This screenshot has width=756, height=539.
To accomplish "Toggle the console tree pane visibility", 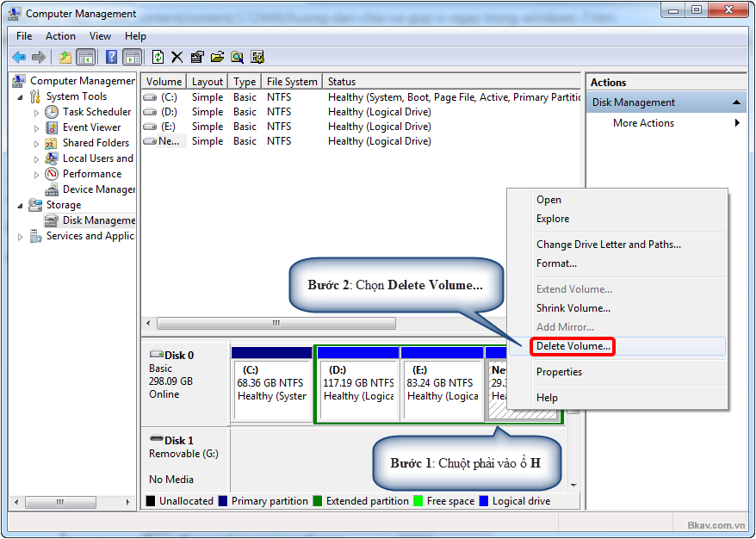I will (x=86, y=57).
